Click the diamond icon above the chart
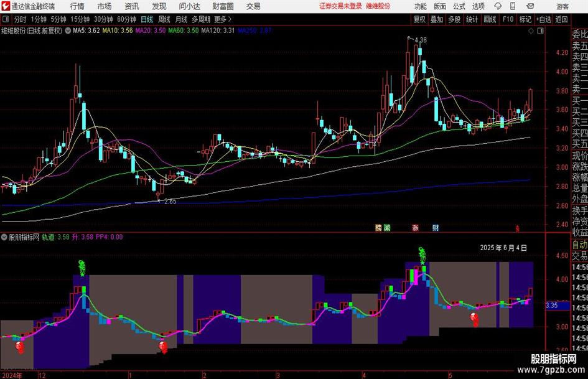The height and width of the screenshot is (379, 588). click(x=531, y=31)
